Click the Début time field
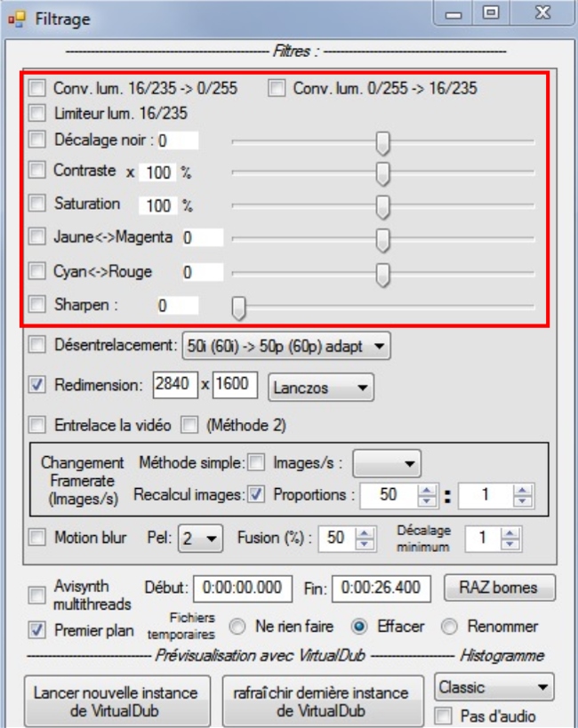The width and height of the screenshot is (578, 728). (243, 588)
